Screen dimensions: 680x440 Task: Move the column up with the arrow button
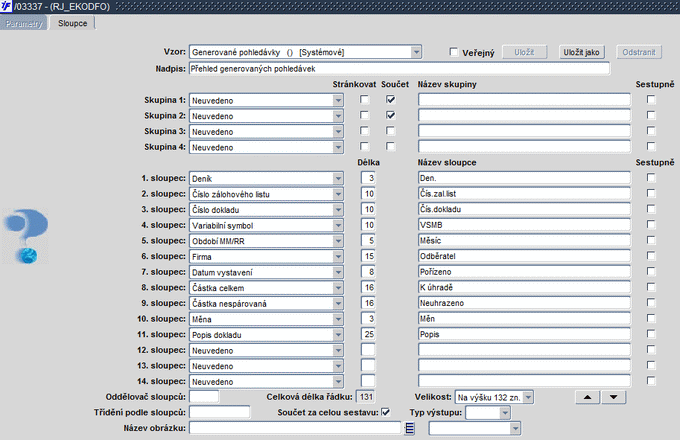pos(587,397)
